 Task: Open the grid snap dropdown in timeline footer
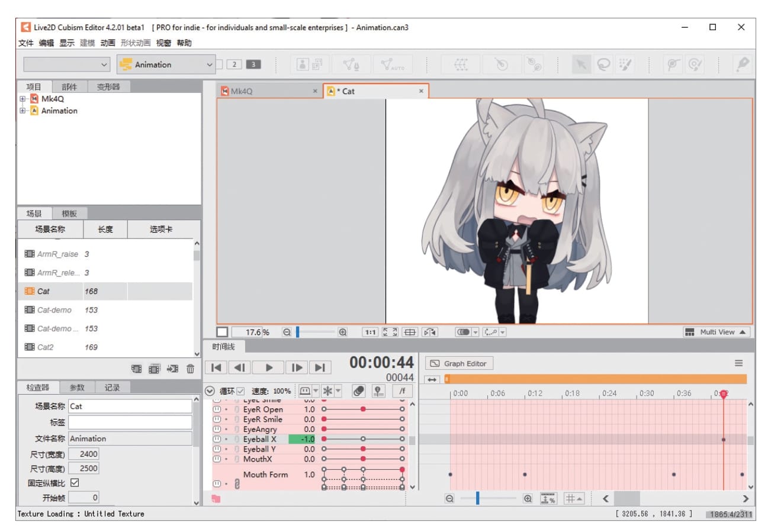(x=574, y=499)
